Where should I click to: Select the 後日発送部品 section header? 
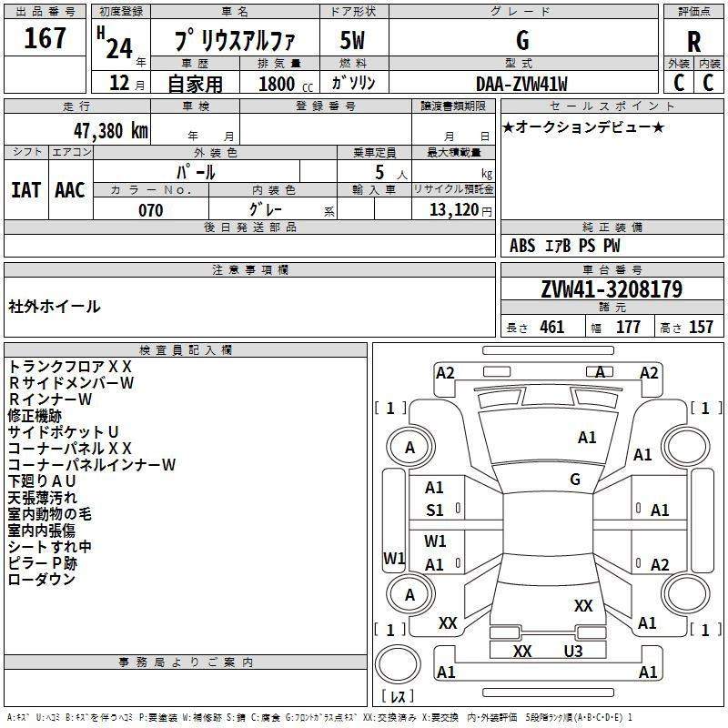pyautogui.click(x=249, y=227)
